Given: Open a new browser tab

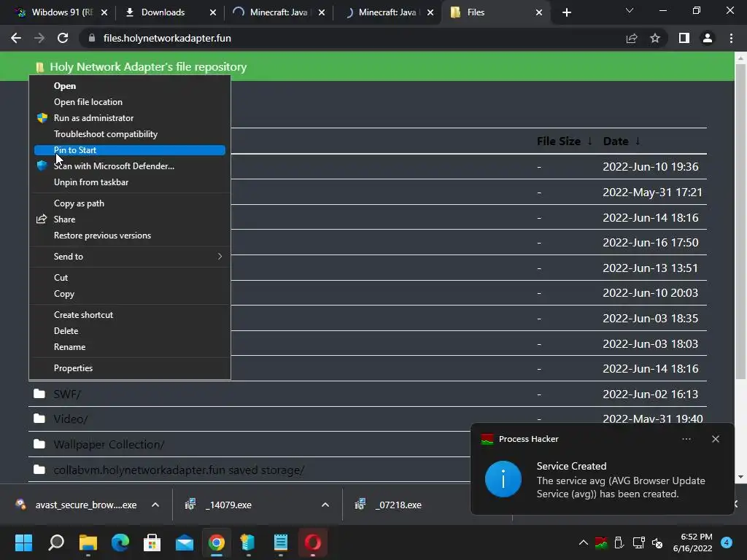Looking at the screenshot, I should (x=566, y=12).
